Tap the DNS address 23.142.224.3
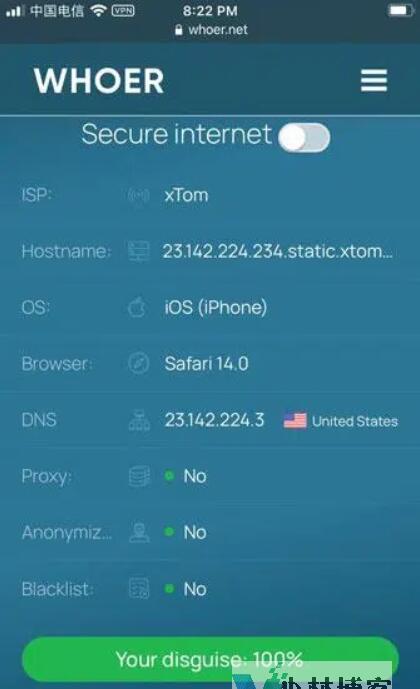 point(214,420)
